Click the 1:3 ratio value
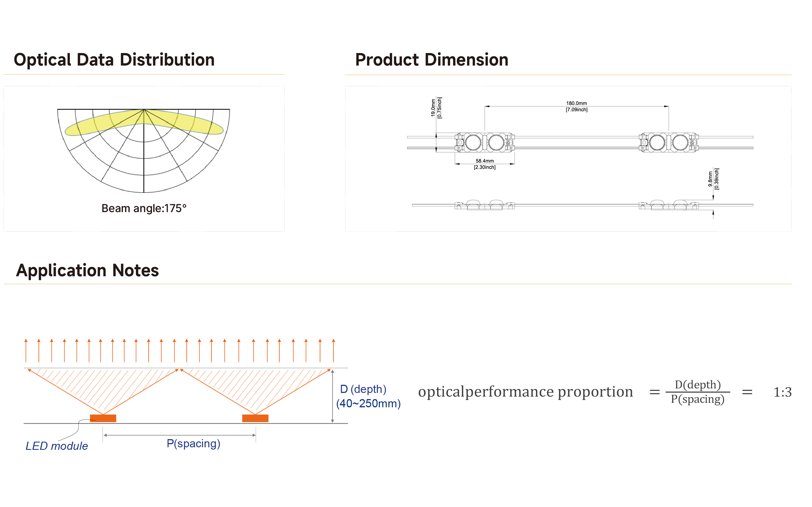812x507 pixels. click(x=782, y=392)
